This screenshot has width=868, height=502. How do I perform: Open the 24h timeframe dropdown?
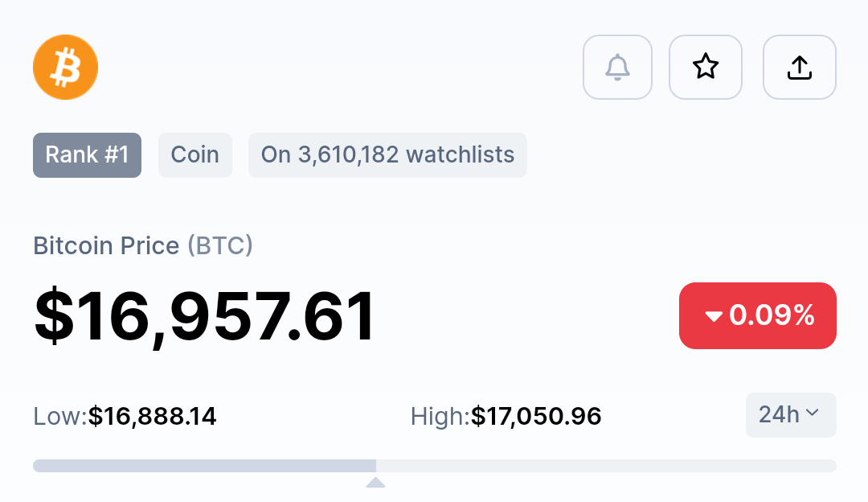tap(791, 415)
